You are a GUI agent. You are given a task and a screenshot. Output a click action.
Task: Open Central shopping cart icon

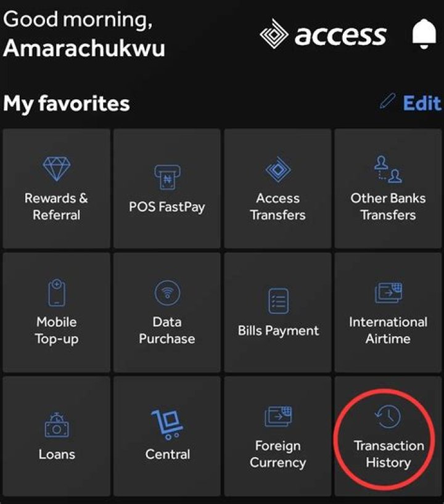167,424
